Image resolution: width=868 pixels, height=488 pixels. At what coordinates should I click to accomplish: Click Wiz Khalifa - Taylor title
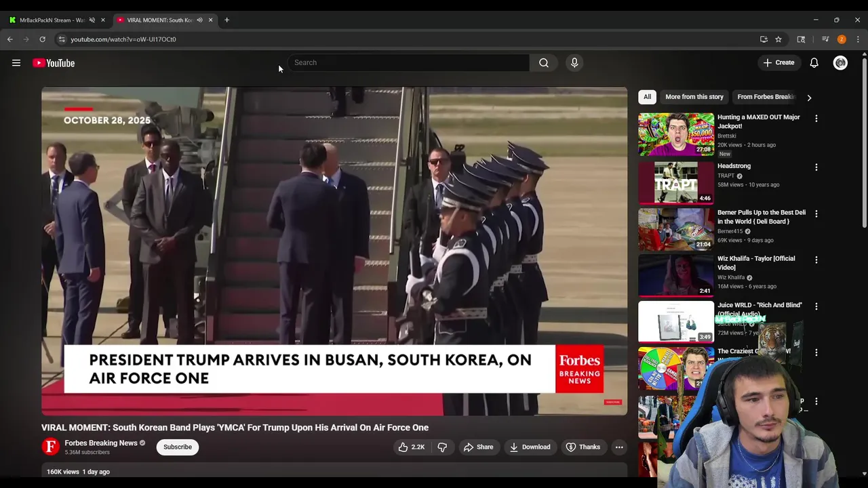[x=756, y=263]
